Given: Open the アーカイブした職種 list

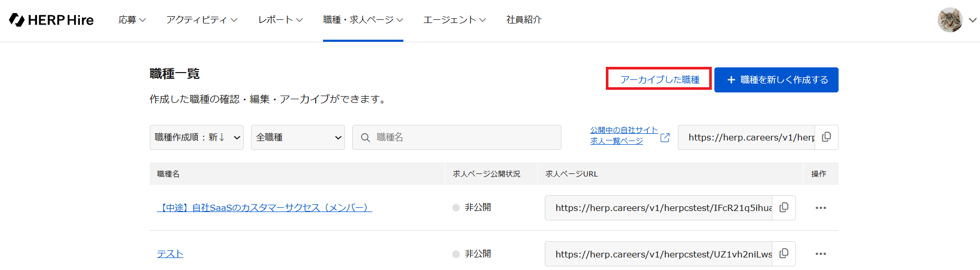Looking at the screenshot, I should click(x=659, y=79).
